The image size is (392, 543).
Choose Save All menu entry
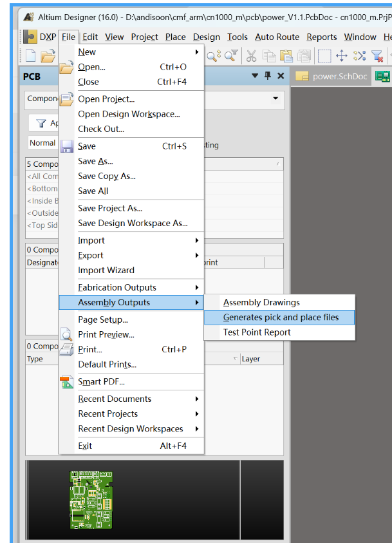point(131,191)
